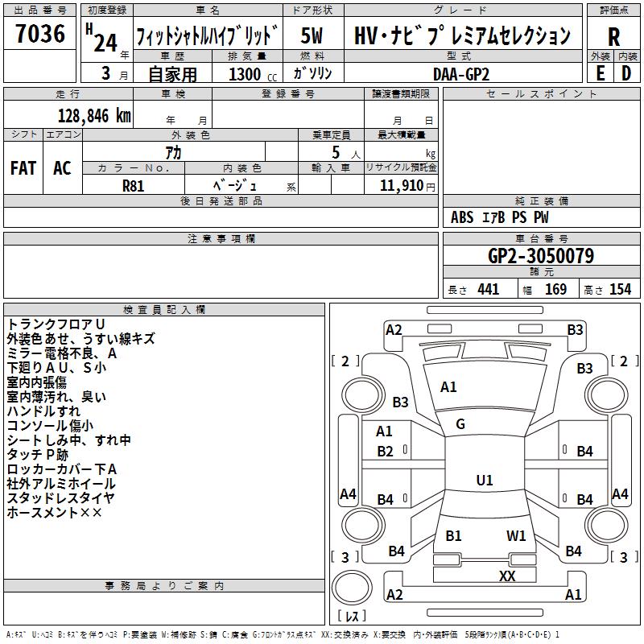Click length value 441
Screen dimensions: 644x644
click(488, 289)
